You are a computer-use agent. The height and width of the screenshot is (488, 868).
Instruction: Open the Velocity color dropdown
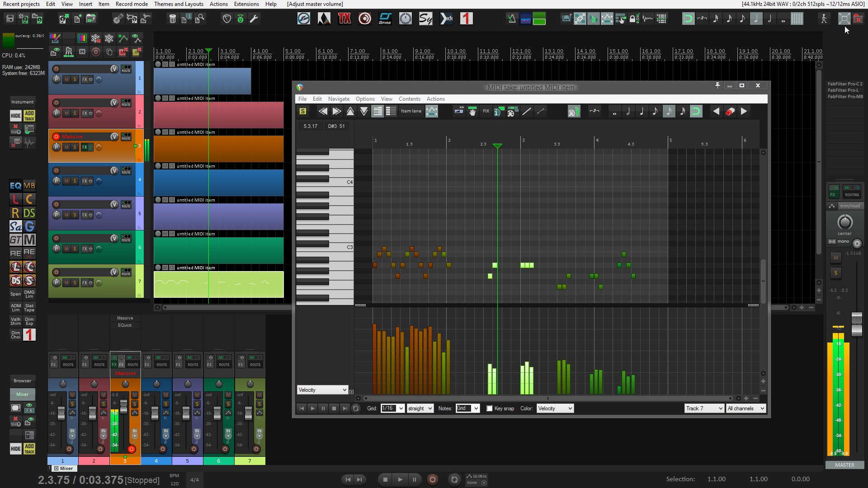tap(555, 408)
